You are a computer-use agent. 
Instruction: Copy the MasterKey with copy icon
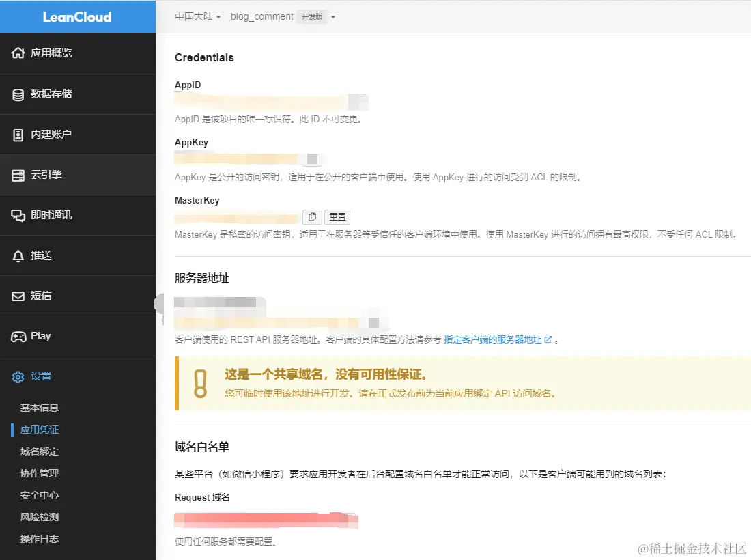click(312, 217)
